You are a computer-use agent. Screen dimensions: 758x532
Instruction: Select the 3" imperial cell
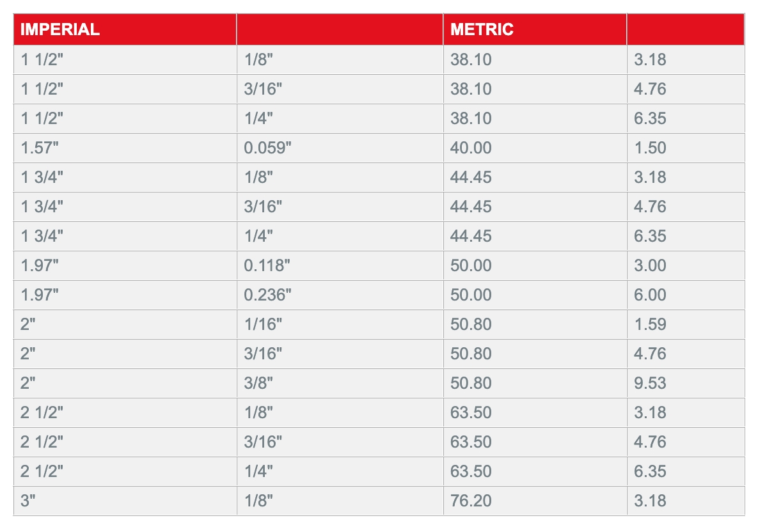(x=125, y=501)
